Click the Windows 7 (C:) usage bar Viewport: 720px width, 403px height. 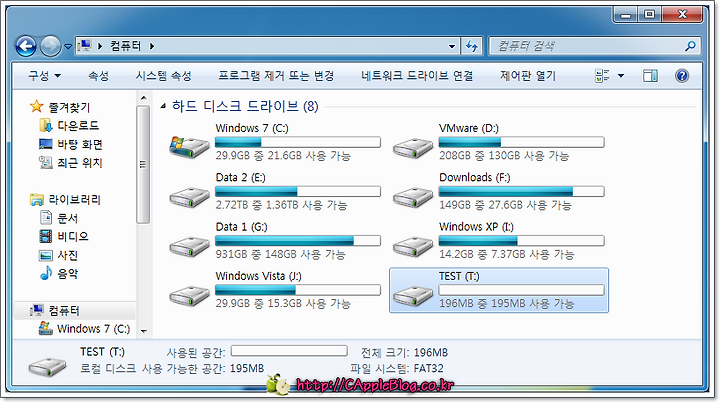pos(298,142)
